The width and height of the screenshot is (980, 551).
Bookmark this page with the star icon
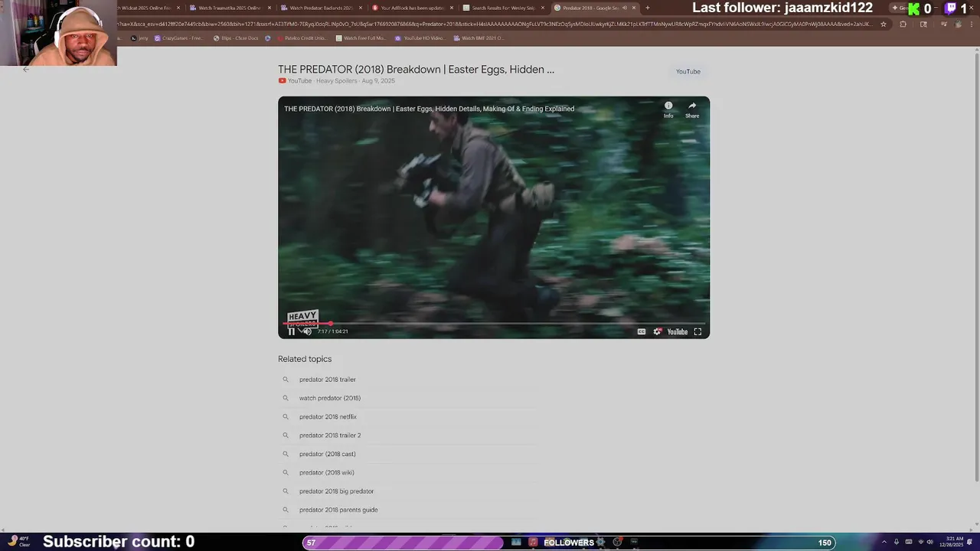(884, 24)
